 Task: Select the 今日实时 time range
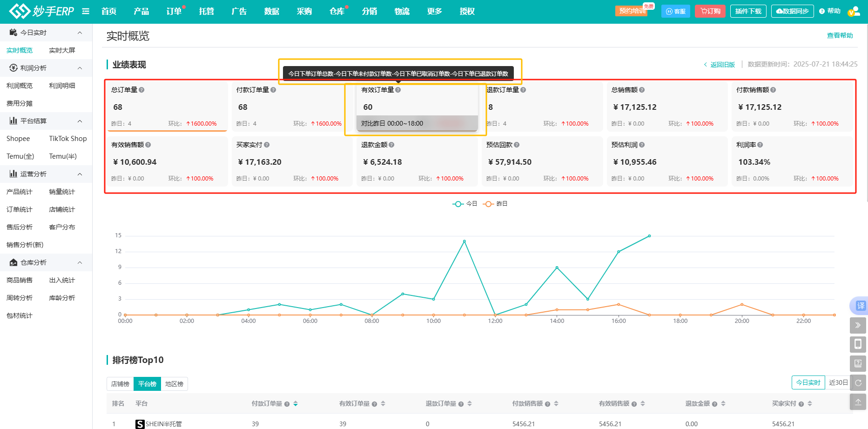coord(808,382)
